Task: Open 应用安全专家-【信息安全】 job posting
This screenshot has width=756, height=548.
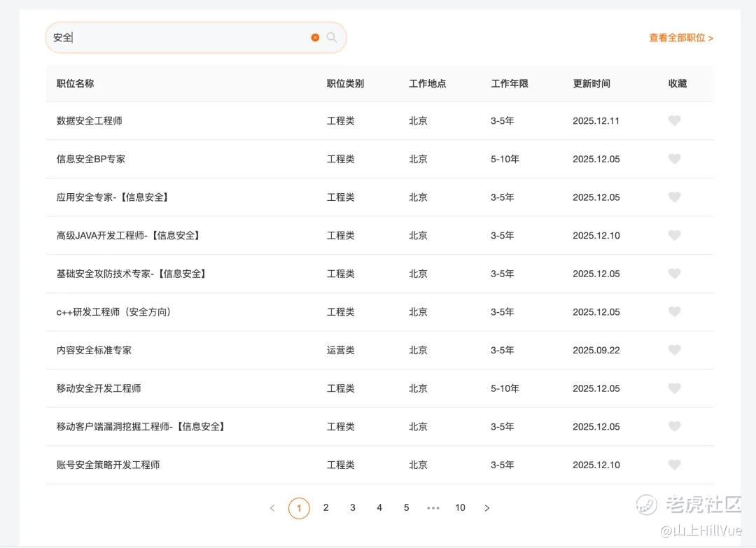Action: click(113, 197)
